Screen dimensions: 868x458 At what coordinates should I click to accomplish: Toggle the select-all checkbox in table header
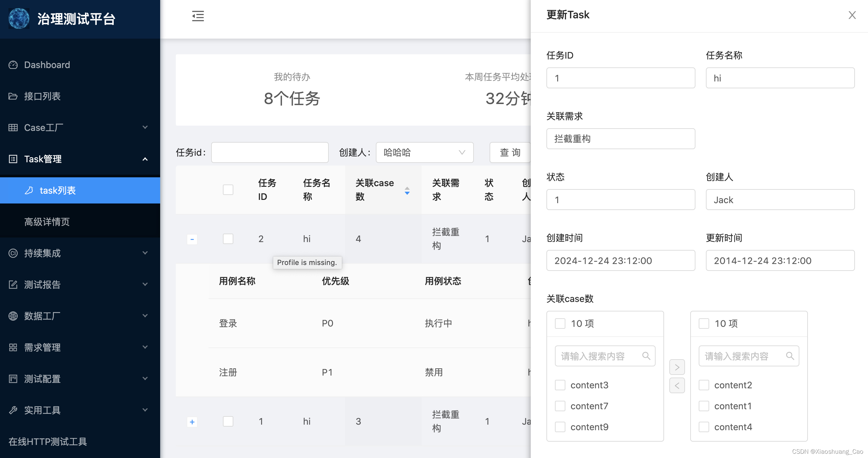(x=228, y=189)
